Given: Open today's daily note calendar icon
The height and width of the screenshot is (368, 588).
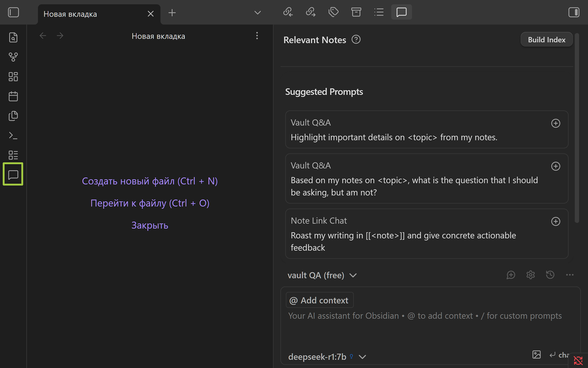Looking at the screenshot, I should (13, 96).
